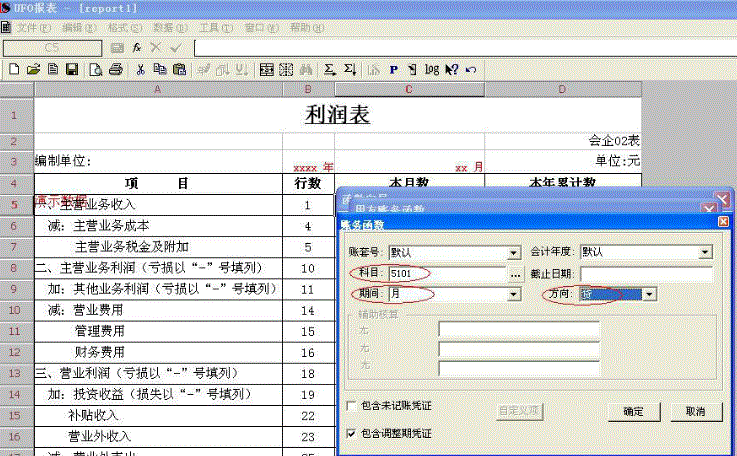Image resolution: width=737 pixels, height=456 pixels.
Task: Click the Save floppy disk icon
Action: (x=72, y=70)
